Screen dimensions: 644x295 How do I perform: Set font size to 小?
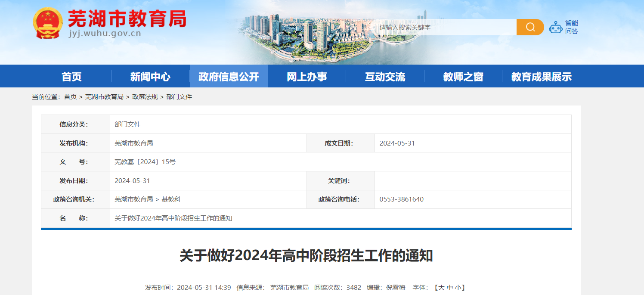(458, 288)
